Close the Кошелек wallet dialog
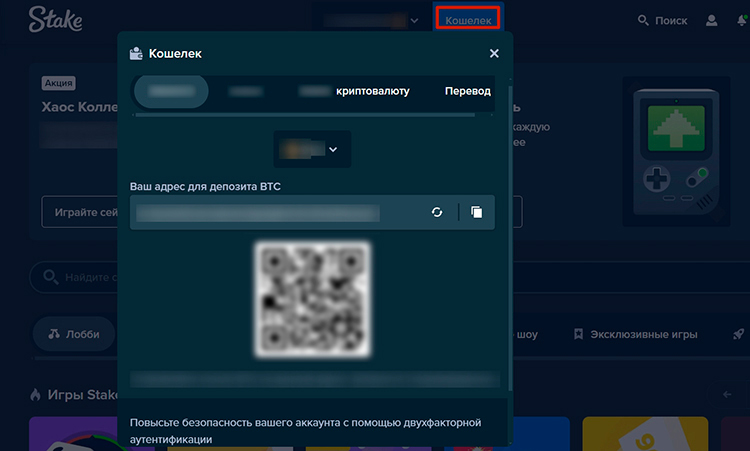The height and width of the screenshot is (451, 750). (x=494, y=53)
